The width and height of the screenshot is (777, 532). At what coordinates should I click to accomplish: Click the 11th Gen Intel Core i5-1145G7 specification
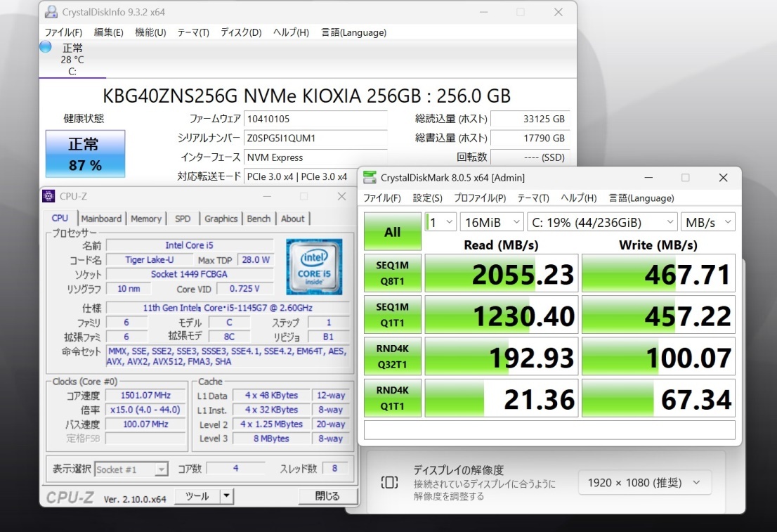pos(228,308)
